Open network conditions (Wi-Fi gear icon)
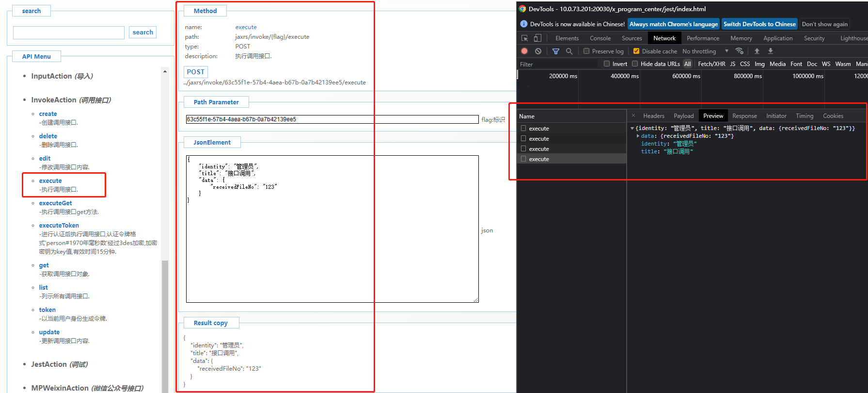868x393 pixels. [x=739, y=51]
